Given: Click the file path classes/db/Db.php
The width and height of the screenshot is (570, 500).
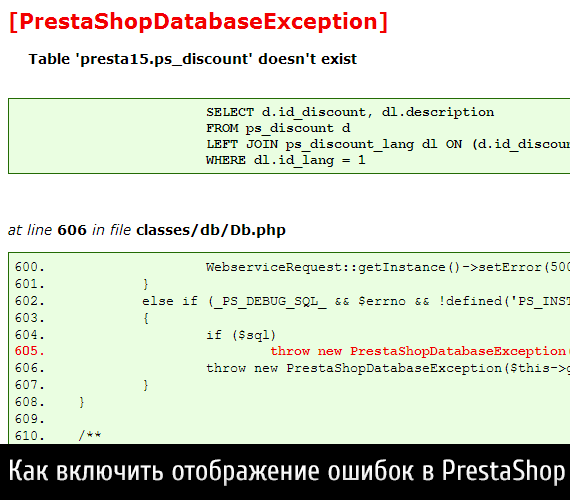Looking at the screenshot, I should (x=211, y=230).
